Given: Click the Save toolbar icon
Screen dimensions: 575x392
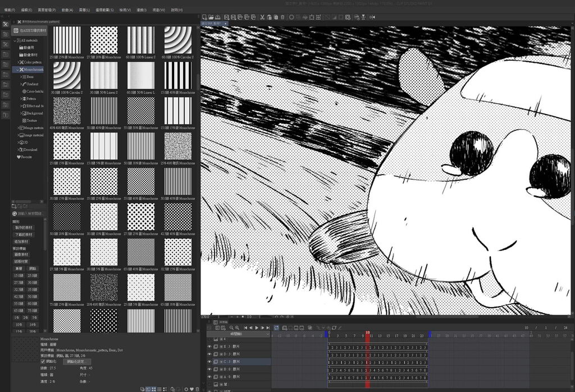Looking at the screenshot, I should (x=218, y=17).
